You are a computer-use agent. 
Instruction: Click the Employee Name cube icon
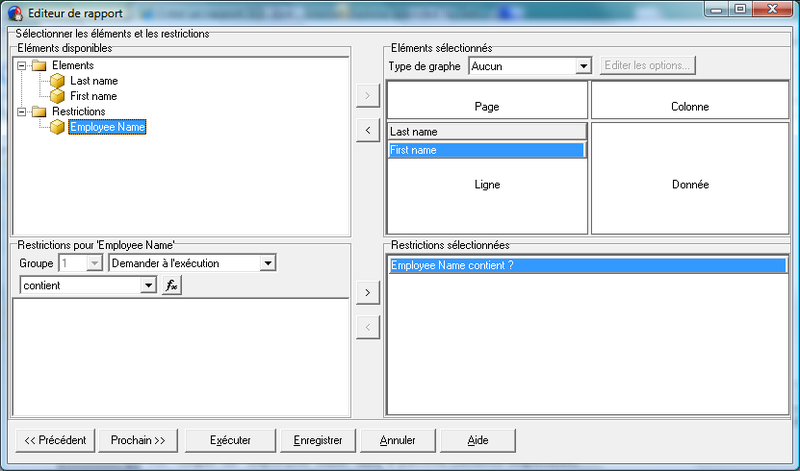(58, 128)
